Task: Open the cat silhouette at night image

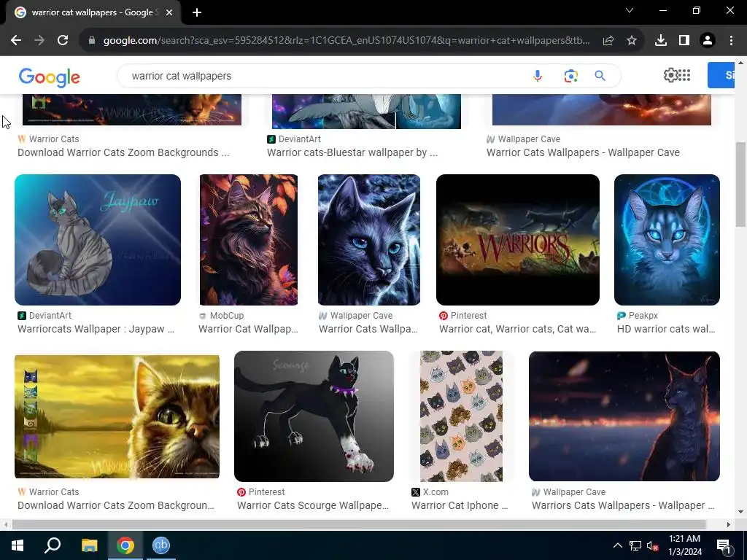Action: click(x=624, y=416)
